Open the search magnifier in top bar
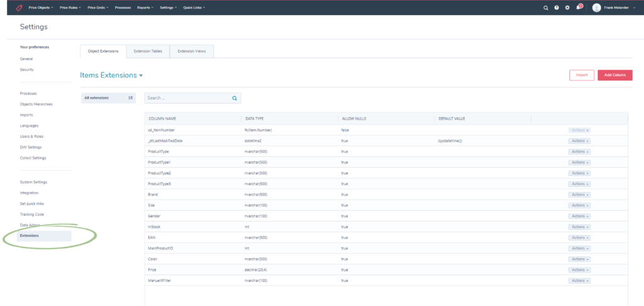 pyautogui.click(x=545, y=8)
